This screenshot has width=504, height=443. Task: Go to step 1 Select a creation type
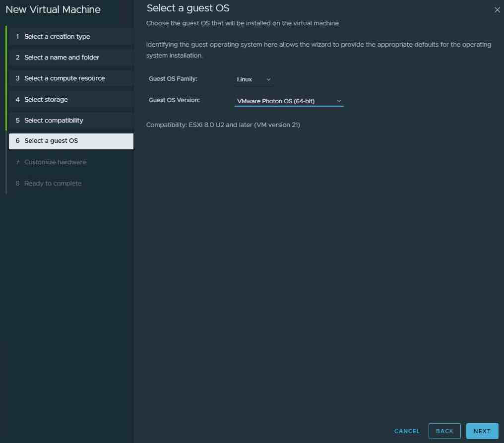pyautogui.click(x=57, y=37)
